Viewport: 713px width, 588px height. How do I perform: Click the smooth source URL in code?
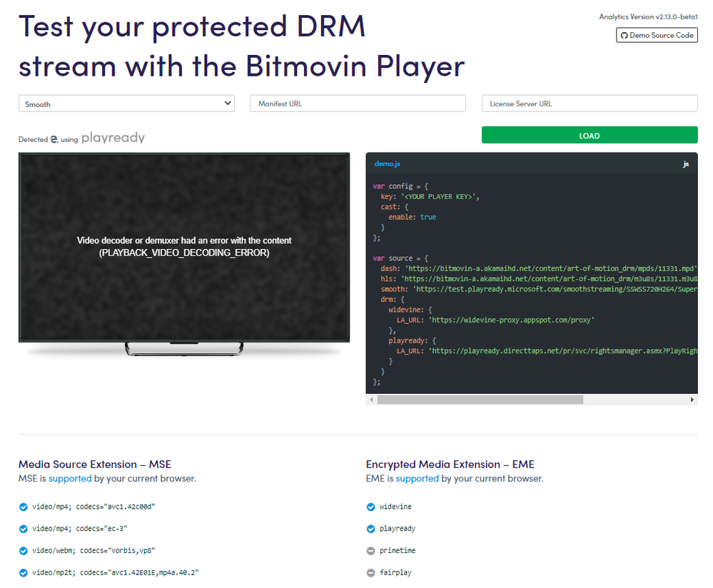555,289
